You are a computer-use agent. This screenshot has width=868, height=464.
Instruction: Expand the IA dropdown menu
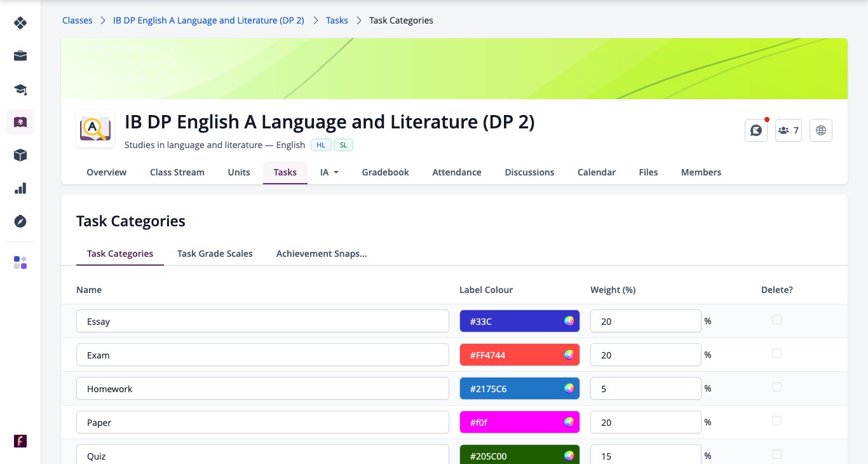click(329, 172)
